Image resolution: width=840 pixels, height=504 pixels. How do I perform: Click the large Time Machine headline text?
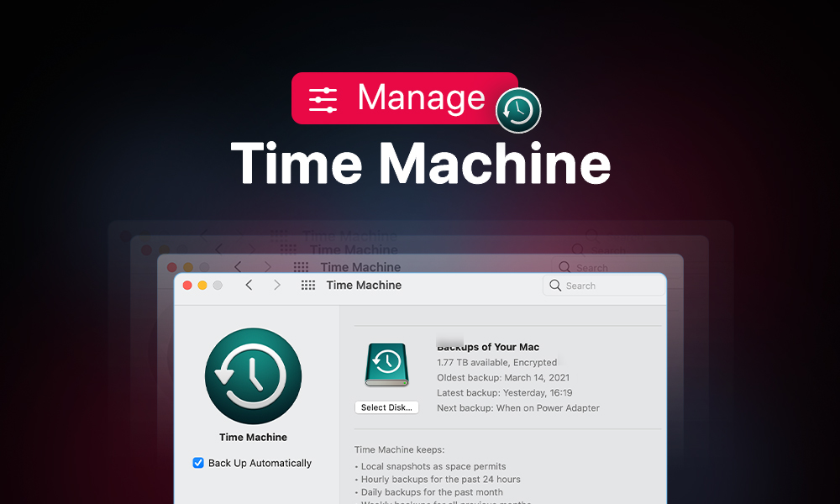[420, 162]
